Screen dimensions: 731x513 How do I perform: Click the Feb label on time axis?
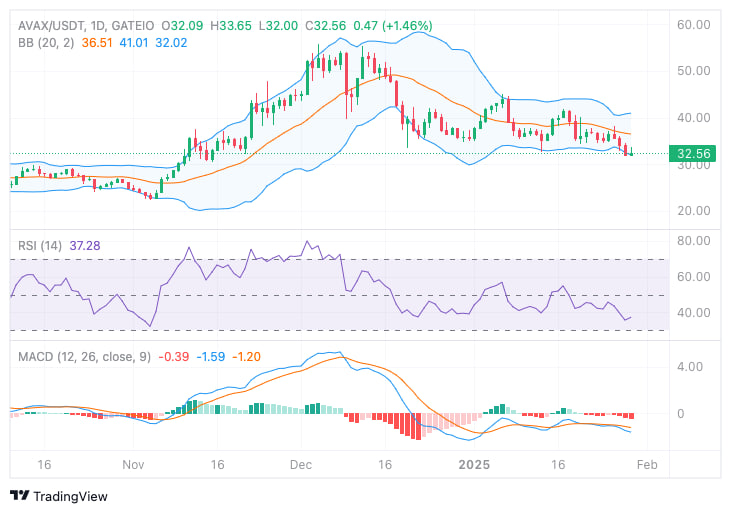pos(647,465)
